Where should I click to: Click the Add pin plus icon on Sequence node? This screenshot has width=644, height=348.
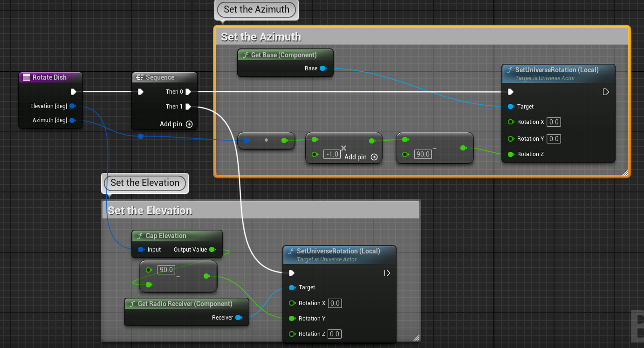(189, 124)
